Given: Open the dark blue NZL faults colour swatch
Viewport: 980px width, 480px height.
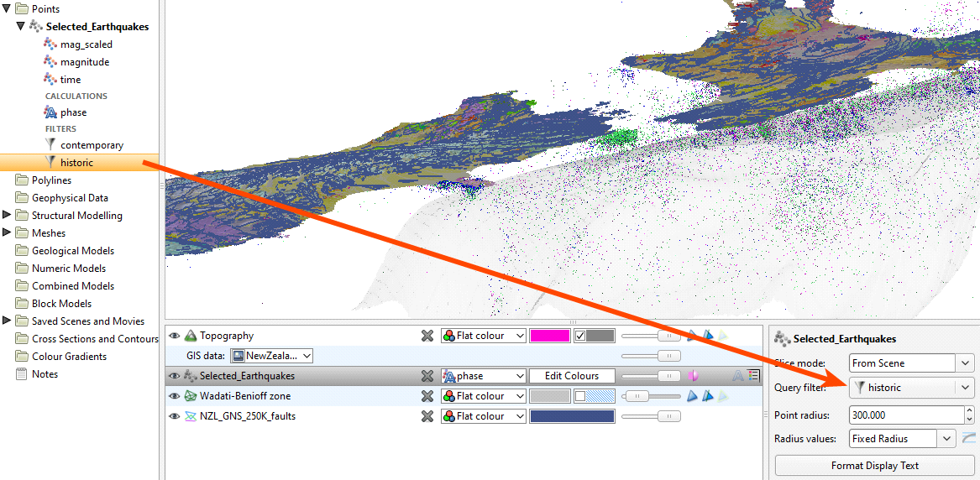Looking at the screenshot, I should pos(572,415).
